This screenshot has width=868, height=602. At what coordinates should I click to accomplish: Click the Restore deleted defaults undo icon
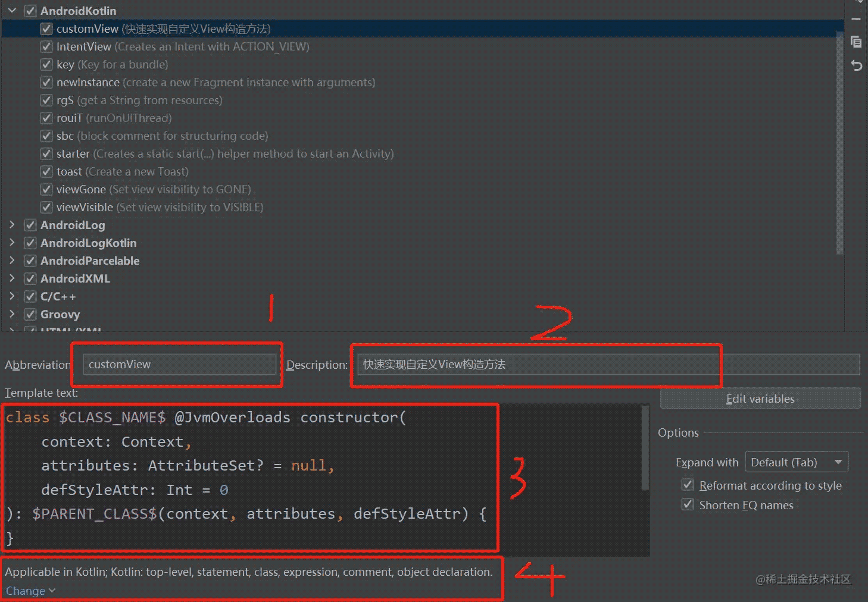coord(856,65)
